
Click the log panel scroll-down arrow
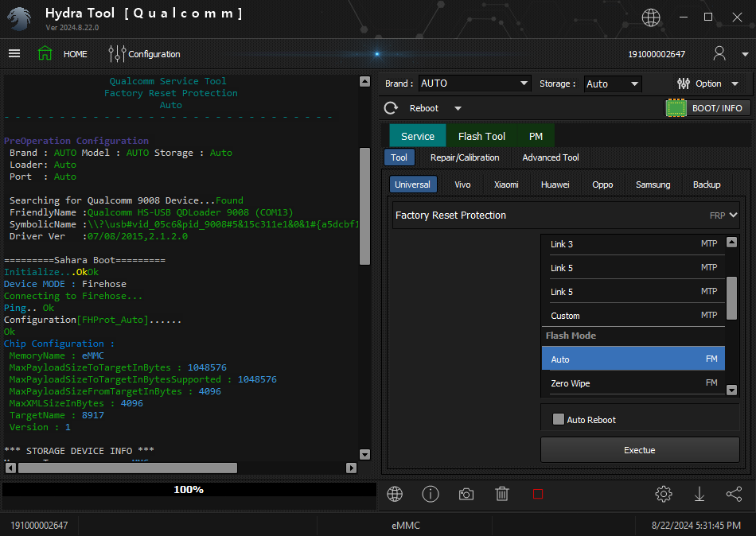pos(365,455)
